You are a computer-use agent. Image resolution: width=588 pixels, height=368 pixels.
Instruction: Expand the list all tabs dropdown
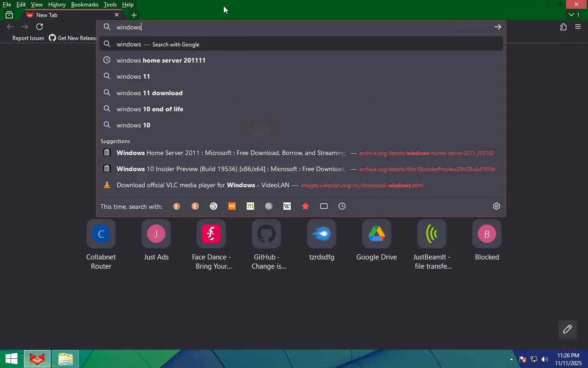click(574, 15)
